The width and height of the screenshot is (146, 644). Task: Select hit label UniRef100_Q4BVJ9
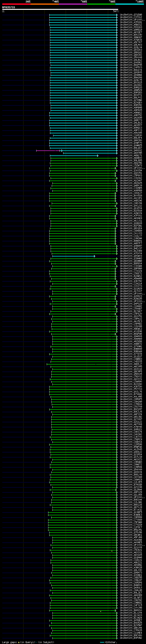pyautogui.click(x=131, y=186)
